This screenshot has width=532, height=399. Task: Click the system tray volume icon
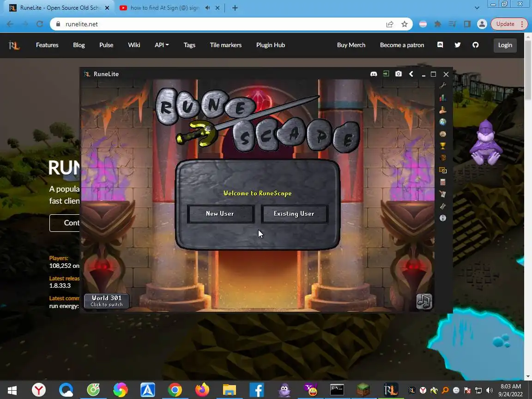point(489,390)
